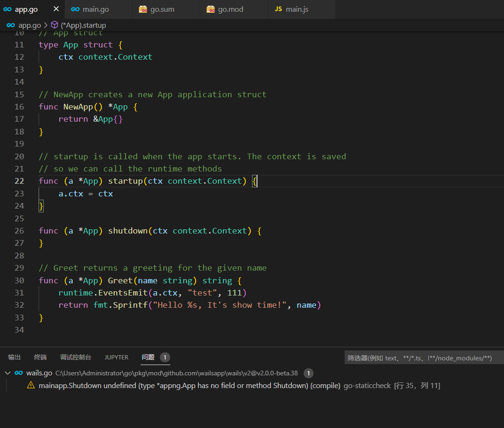
Task: Collapse the wails.go problems group
Action: tap(7, 373)
